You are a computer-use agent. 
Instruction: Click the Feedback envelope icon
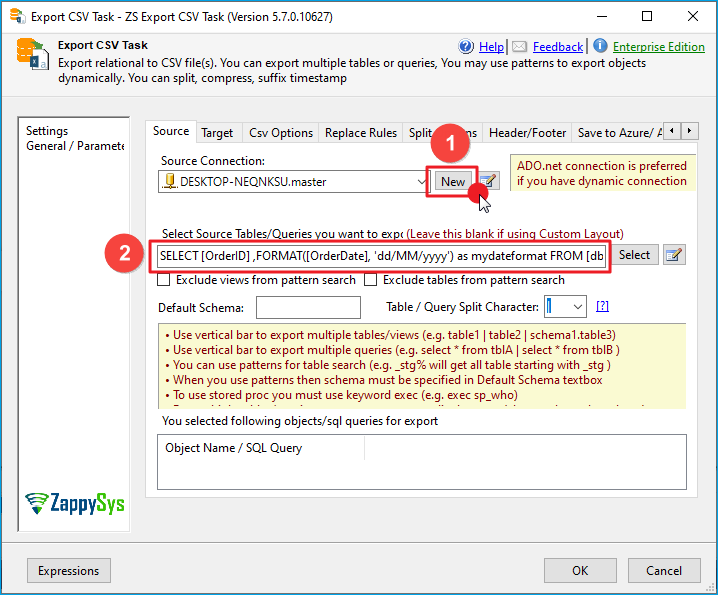[x=520, y=47]
